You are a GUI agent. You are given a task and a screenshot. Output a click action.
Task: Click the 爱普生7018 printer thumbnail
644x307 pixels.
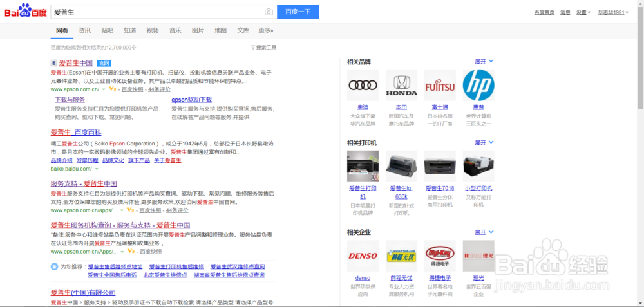pos(440,166)
